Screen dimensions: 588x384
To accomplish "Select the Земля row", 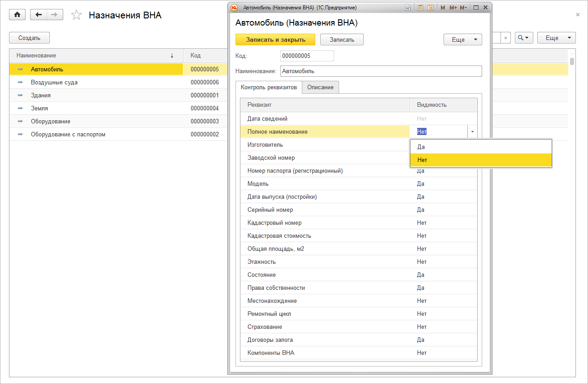I will (118, 108).
